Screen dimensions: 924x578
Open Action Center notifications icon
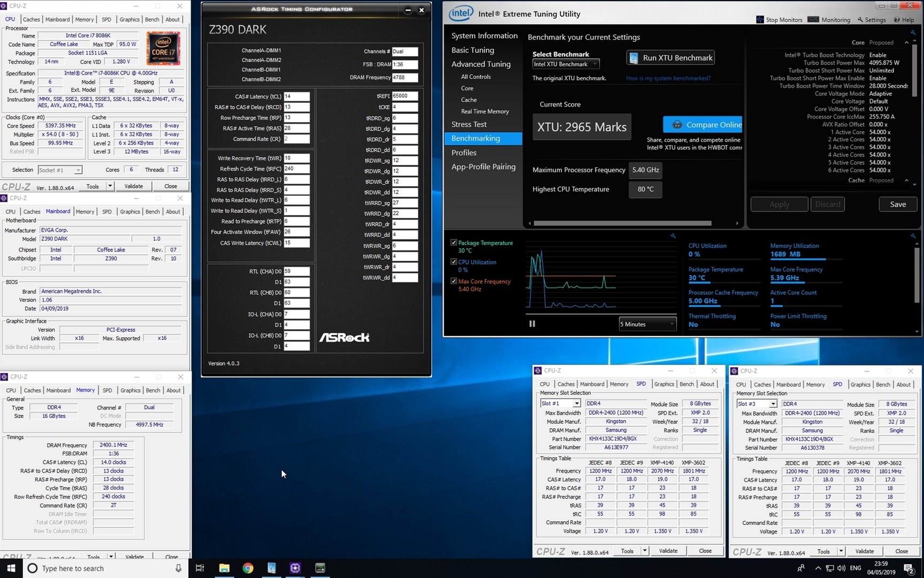click(x=908, y=568)
